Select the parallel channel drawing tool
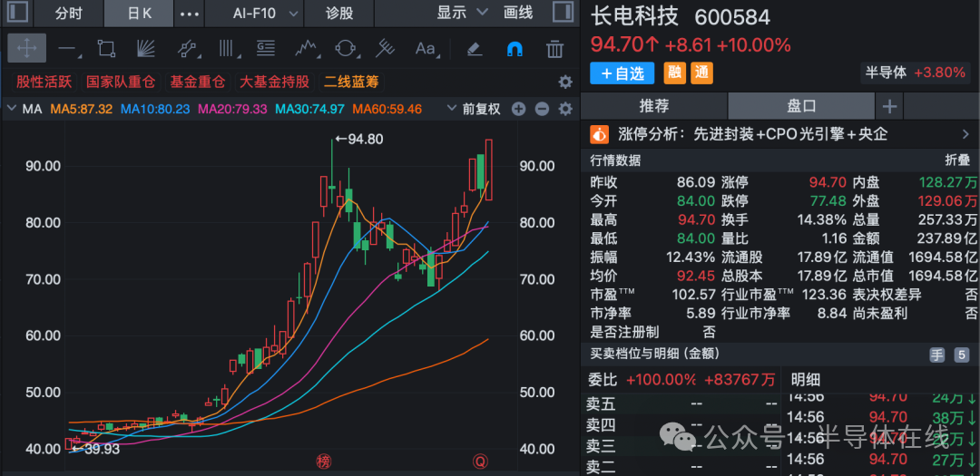The height and width of the screenshot is (476, 980). tap(186, 48)
